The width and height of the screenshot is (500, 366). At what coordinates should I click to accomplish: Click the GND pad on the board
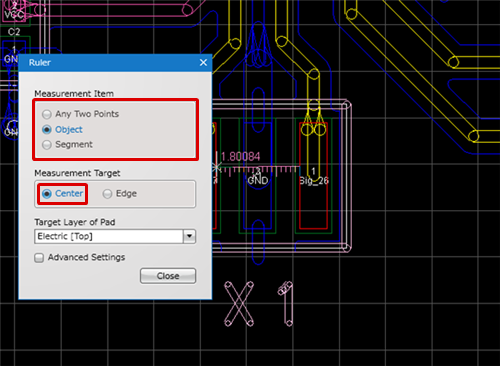tap(258, 175)
